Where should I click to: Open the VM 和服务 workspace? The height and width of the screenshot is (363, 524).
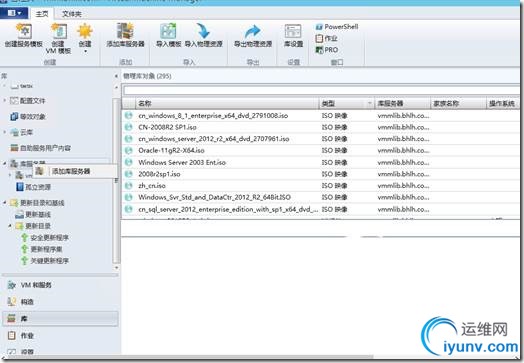click(x=60, y=285)
